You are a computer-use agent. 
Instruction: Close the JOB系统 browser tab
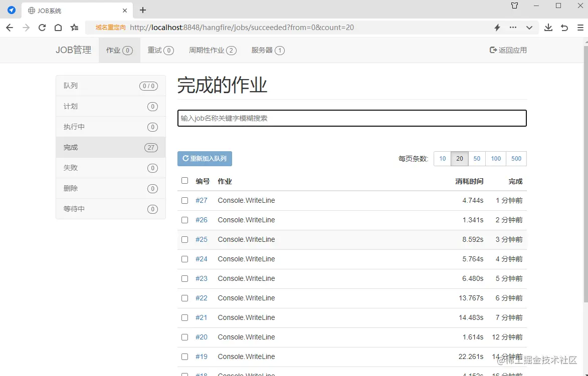point(125,11)
